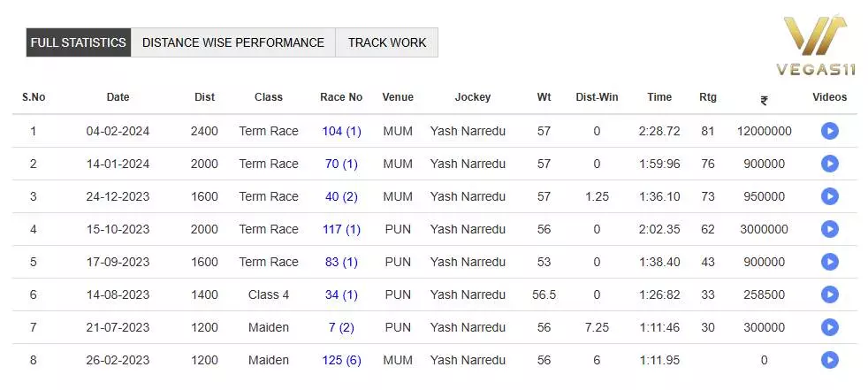Image resolution: width=868 pixels, height=390 pixels.
Task: Open Distance Wise Performance tab
Action: click(233, 42)
